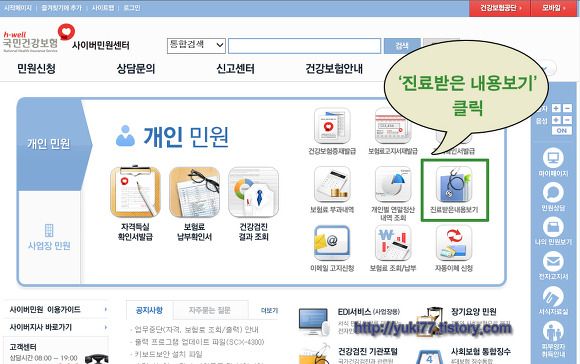Click 시작페이지 link in top bar
The image size is (580, 364).
click(x=18, y=8)
